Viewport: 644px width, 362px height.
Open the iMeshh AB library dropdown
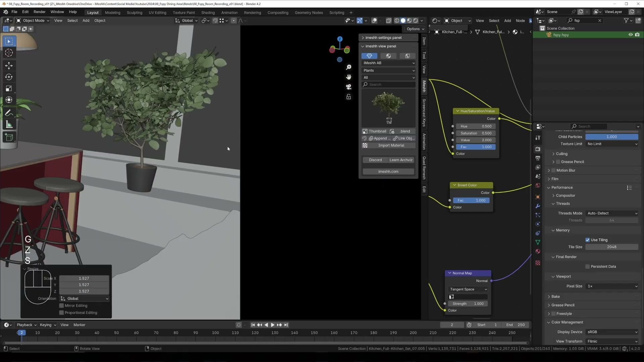click(x=389, y=63)
